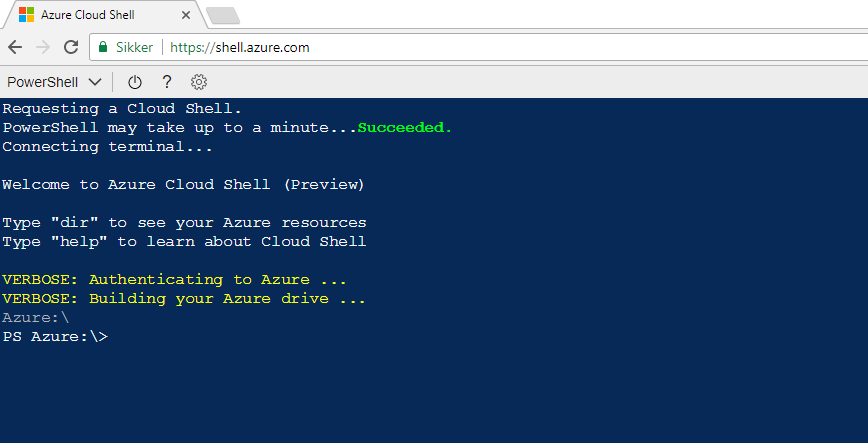Select the Azure Cloud Shell browser tab
This screenshot has width=868, height=443.
[102, 14]
